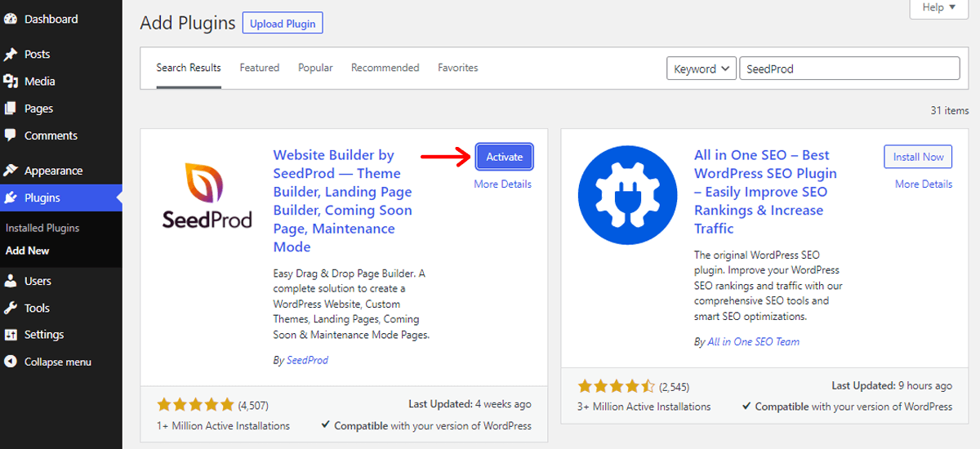
Task: Click the Users person icon
Action: pyautogui.click(x=11, y=281)
